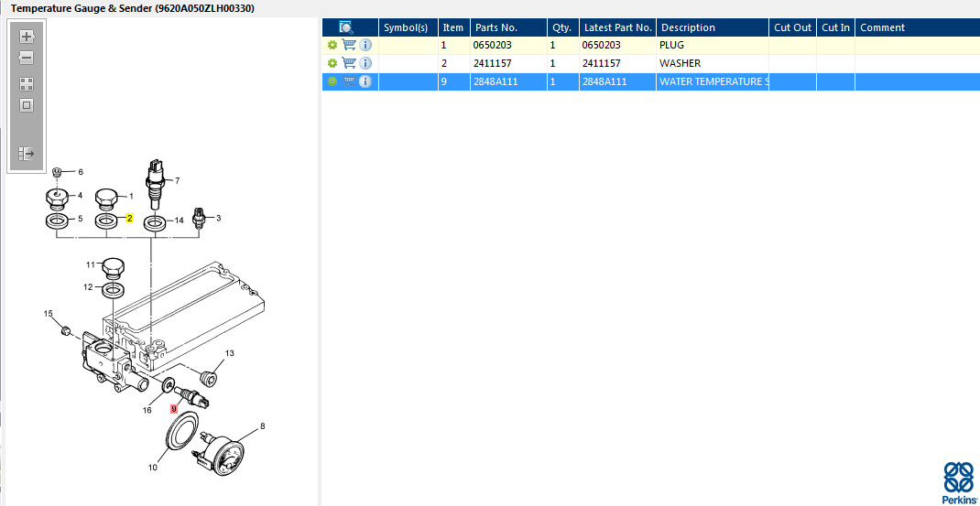Click parts number 2848A111 in Parts No. column
980x506 pixels.
[x=495, y=81]
